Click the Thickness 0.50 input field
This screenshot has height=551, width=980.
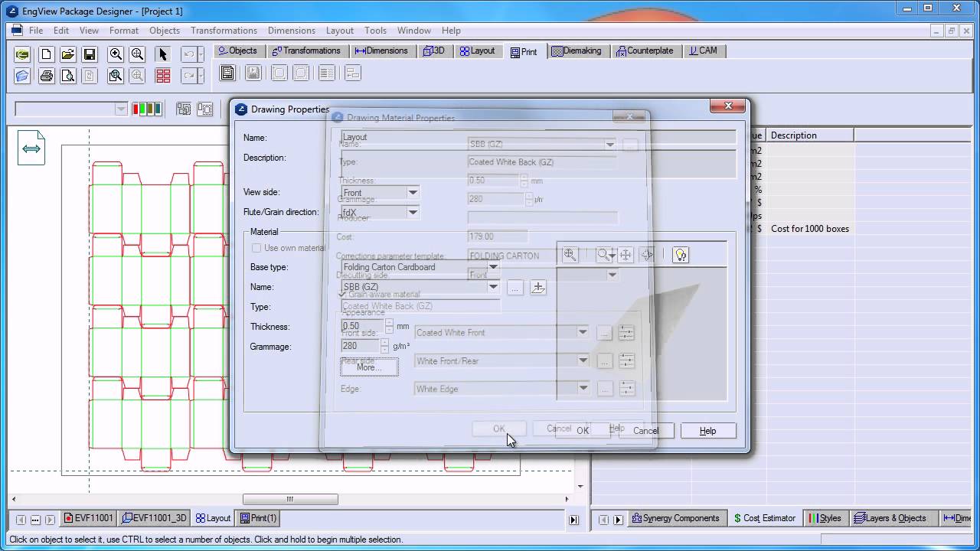coord(362,326)
